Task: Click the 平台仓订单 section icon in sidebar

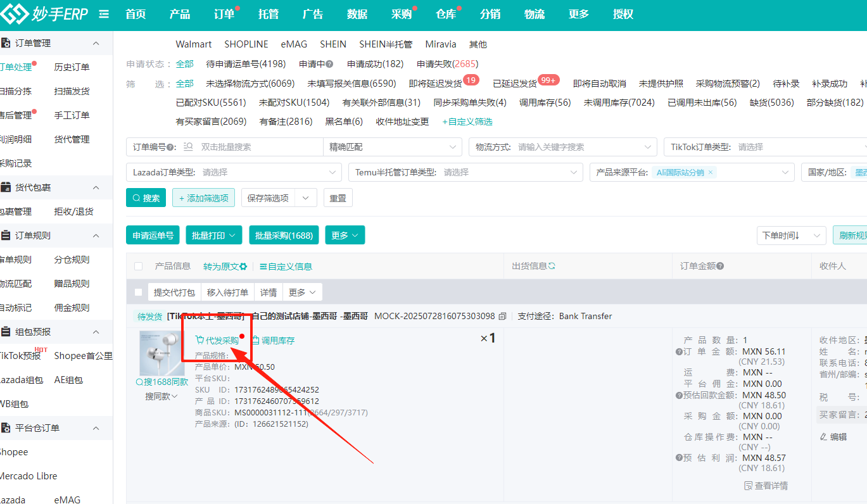Action: tap(5, 428)
